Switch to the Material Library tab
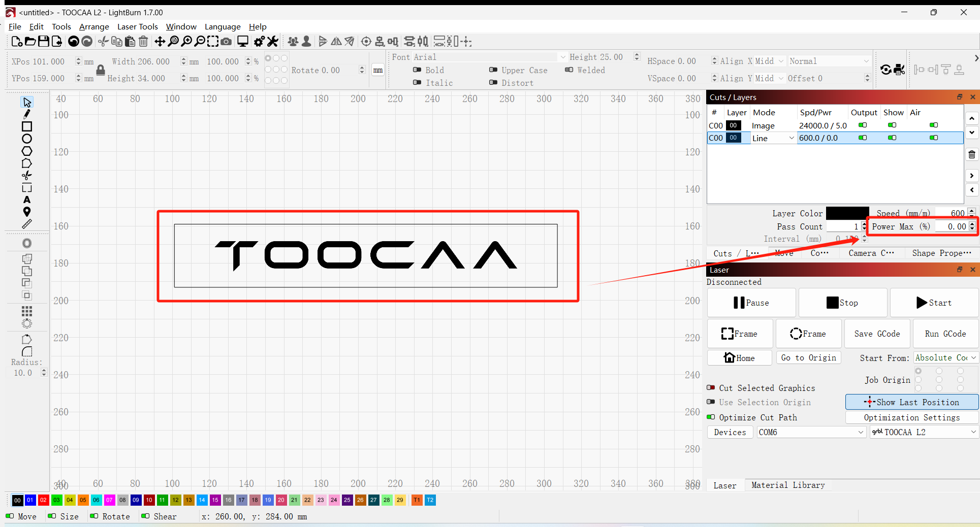Screen dimensions: 980x527 (788, 485)
